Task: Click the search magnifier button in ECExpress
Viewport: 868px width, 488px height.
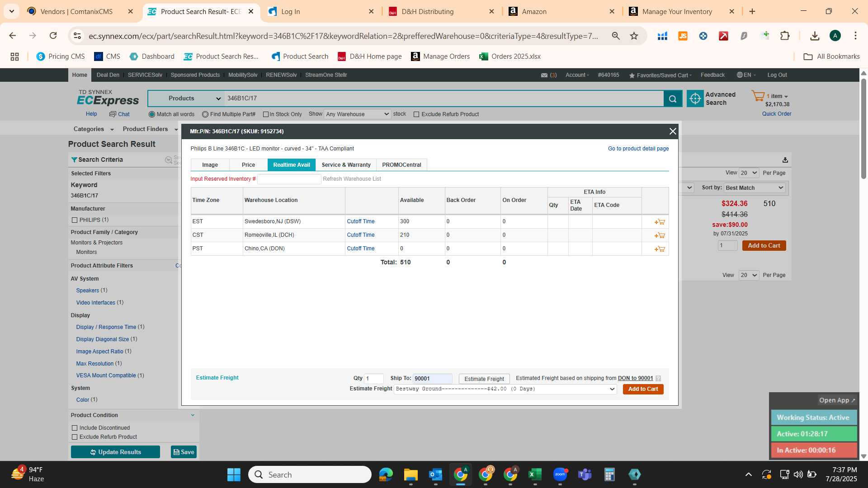Action: 673,99
